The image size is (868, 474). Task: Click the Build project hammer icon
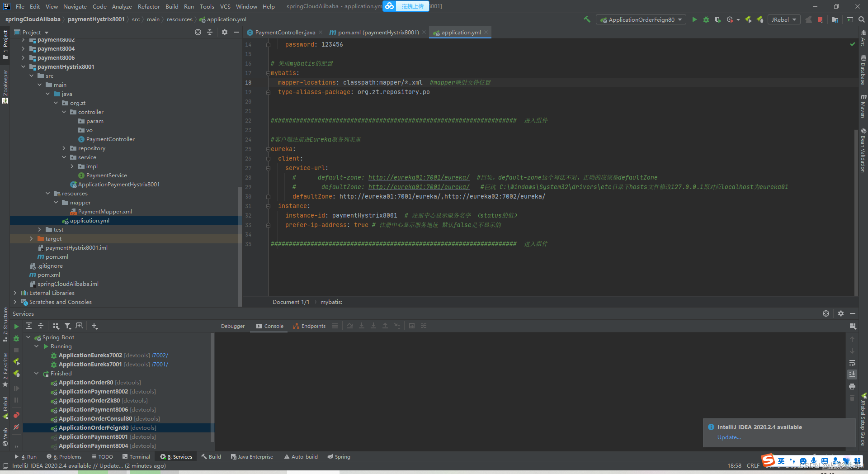click(587, 19)
